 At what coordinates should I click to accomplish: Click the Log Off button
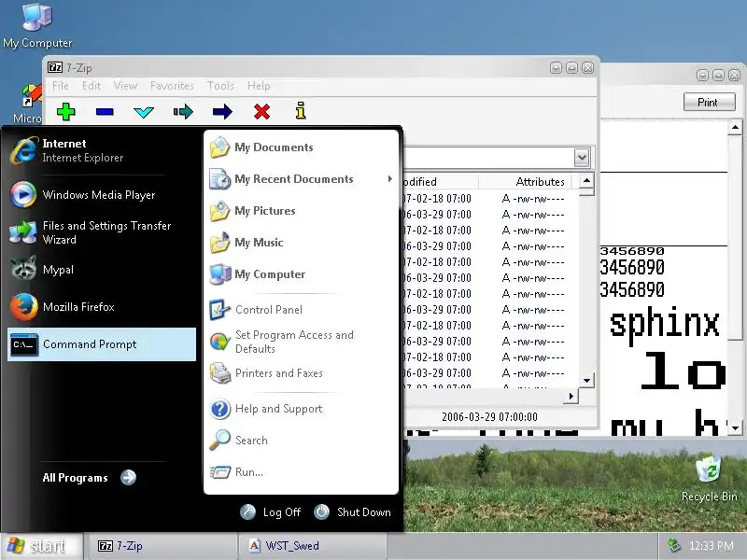[x=271, y=511]
